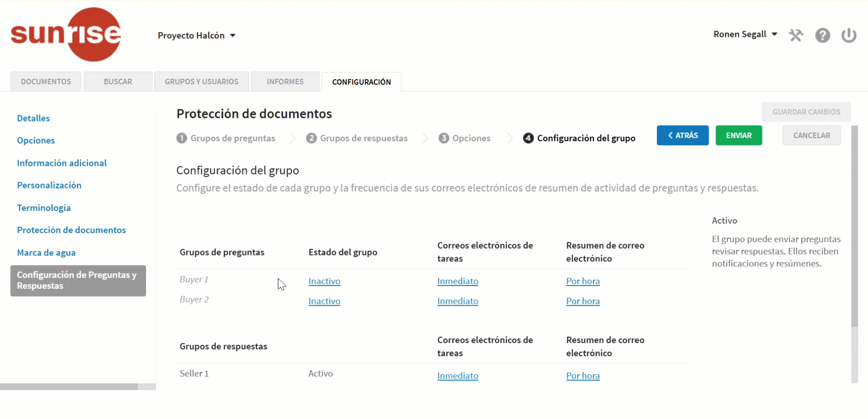
Task: Go to step 2 Grupos de respuestas
Action: click(357, 138)
